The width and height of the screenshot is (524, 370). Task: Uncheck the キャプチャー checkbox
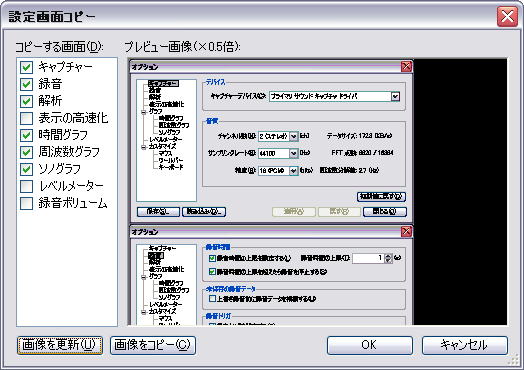tap(26, 67)
